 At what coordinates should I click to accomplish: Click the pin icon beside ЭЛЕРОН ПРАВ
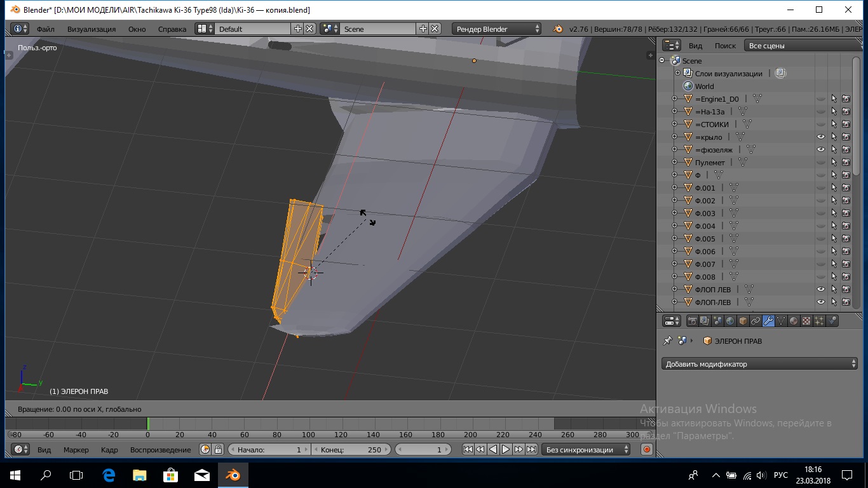click(x=667, y=341)
